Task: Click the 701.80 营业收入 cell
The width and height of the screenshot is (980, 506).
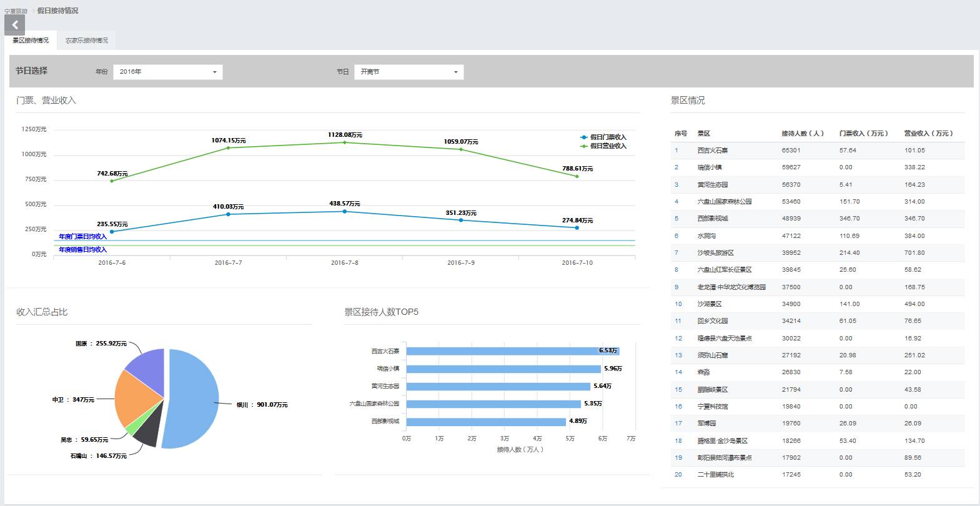Action: click(x=914, y=253)
